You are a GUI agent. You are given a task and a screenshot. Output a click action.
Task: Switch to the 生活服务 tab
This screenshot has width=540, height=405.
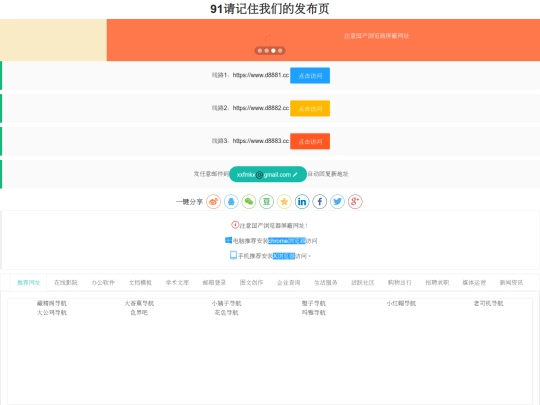325,283
